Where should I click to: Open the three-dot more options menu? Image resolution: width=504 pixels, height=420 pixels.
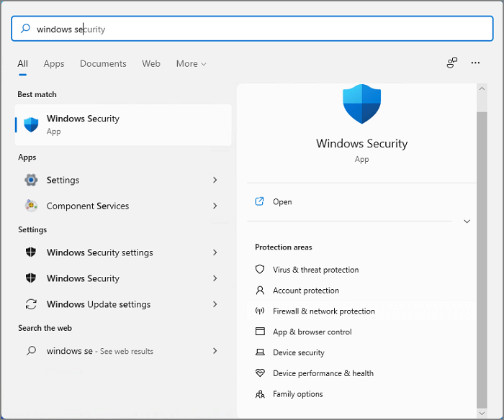point(475,63)
